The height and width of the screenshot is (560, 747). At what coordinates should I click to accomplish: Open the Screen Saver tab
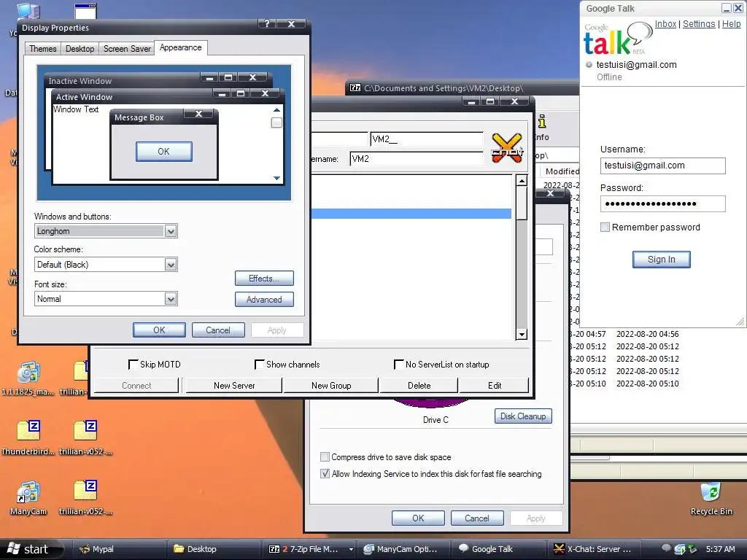click(x=127, y=49)
